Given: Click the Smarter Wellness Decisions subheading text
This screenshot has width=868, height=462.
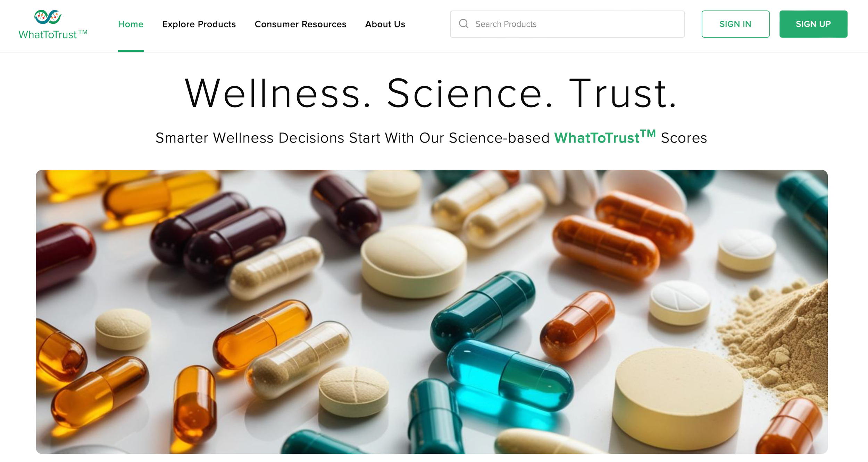Looking at the screenshot, I should tap(431, 137).
